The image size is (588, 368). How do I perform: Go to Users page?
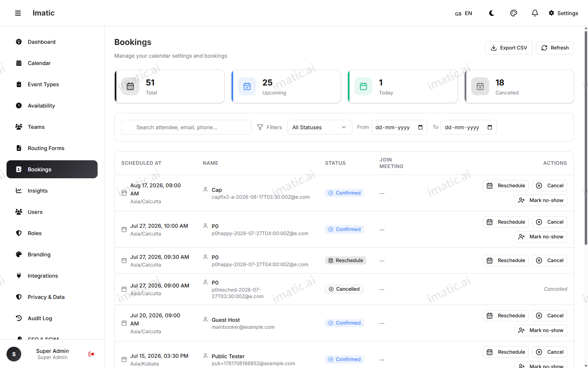(x=52, y=212)
